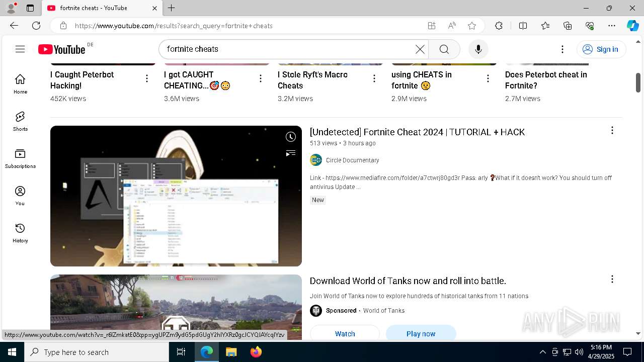Open Task View on taskbar
The height and width of the screenshot is (362, 644).
click(x=181, y=352)
